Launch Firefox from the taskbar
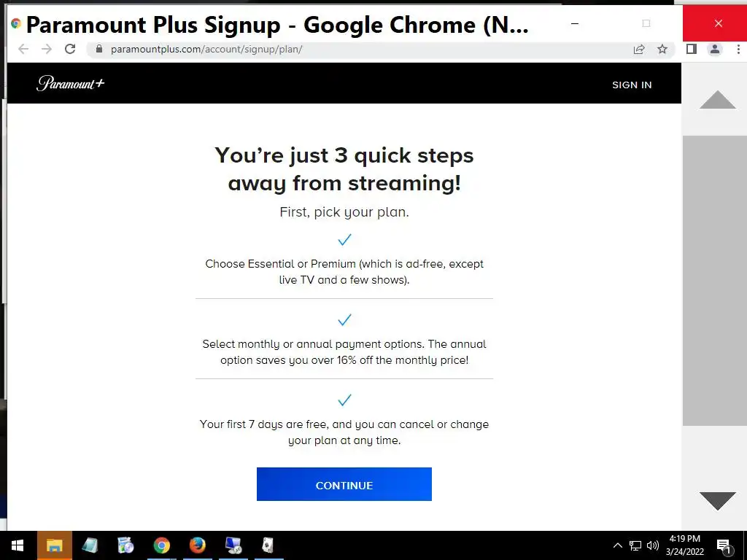 pyautogui.click(x=197, y=545)
